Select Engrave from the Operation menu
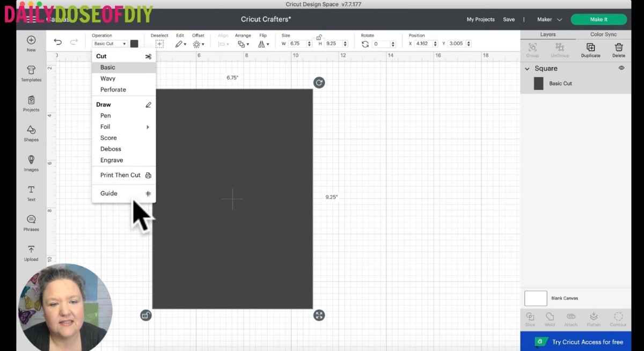 [x=111, y=160]
